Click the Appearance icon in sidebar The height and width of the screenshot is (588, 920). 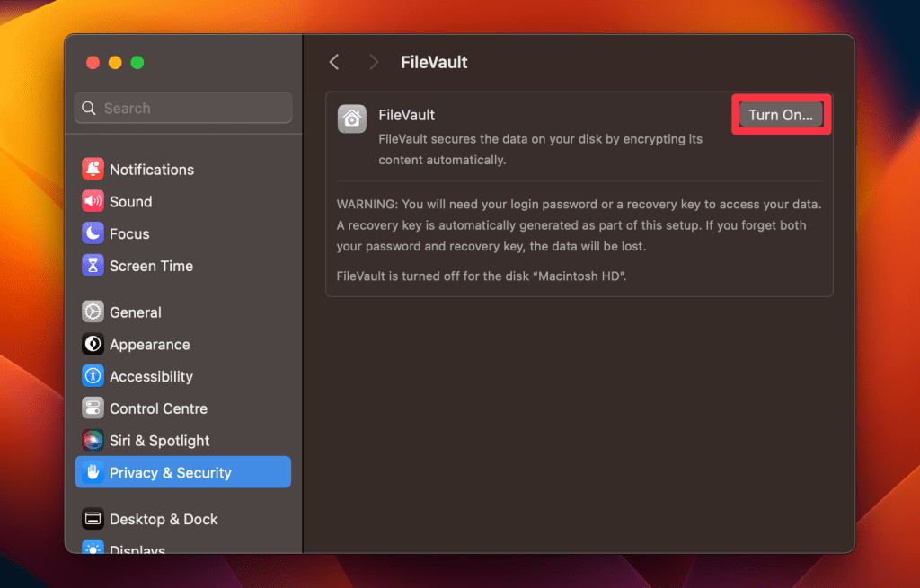[93, 344]
